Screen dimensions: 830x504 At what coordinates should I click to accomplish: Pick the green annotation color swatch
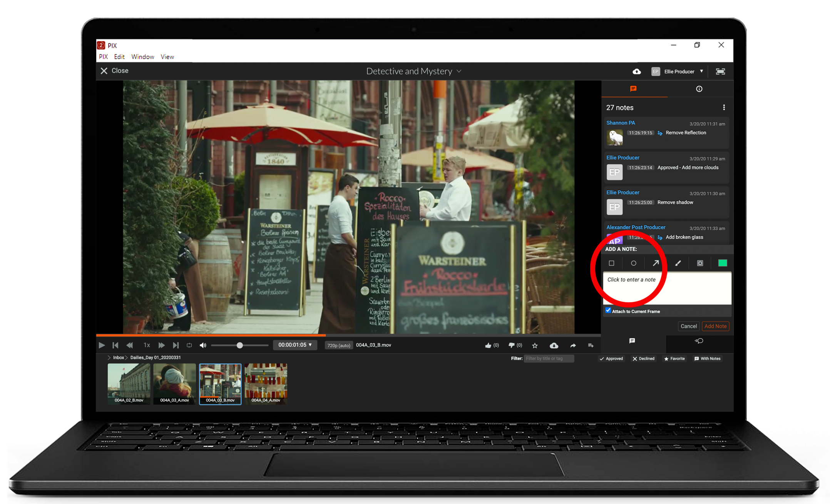click(x=722, y=263)
